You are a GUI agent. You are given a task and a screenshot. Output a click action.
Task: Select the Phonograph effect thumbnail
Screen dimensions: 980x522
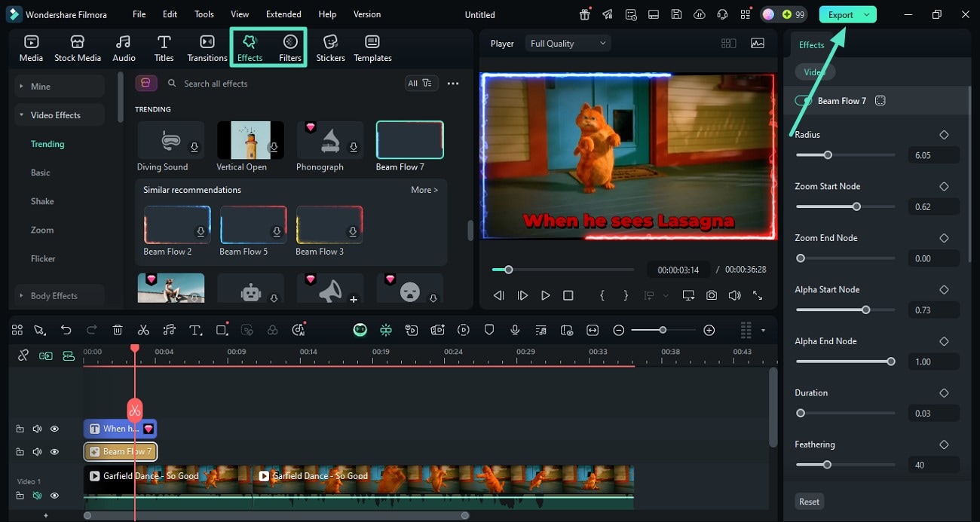329,140
